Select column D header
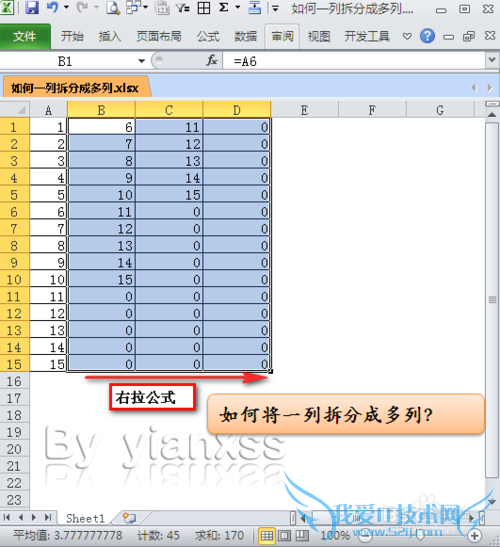Screen dimensions: 500x547 237,110
